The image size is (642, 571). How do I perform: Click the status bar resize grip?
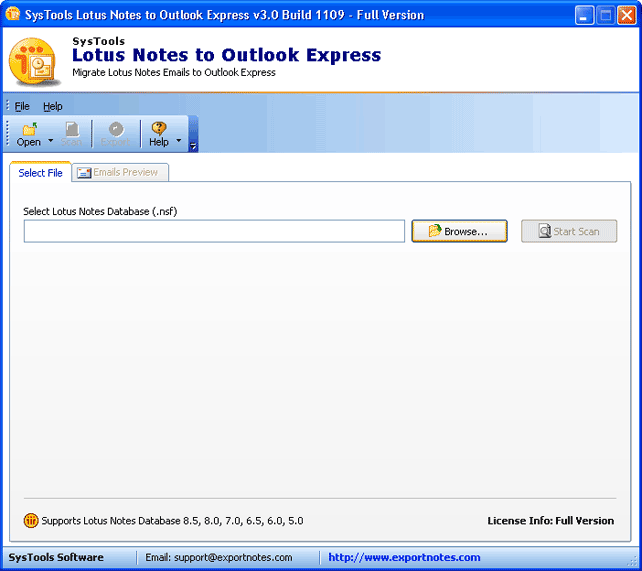633,562
